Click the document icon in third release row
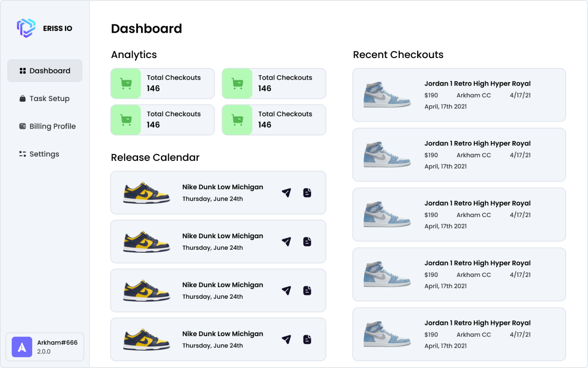 [x=307, y=291]
